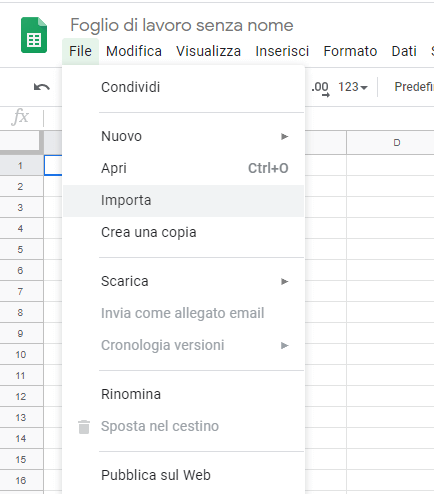Image resolution: width=434 pixels, height=494 pixels.
Task: Select row 15 header
Action: [x=21, y=459]
